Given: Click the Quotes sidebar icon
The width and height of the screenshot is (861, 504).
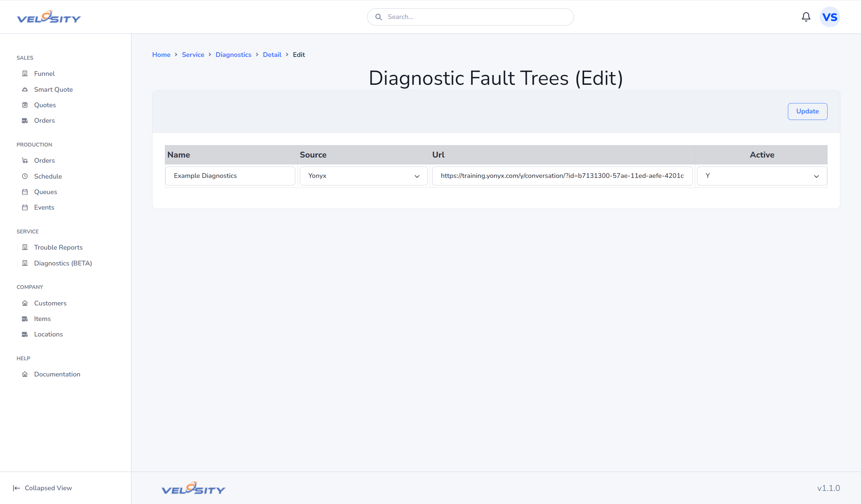Looking at the screenshot, I should click(x=25, y=105).
